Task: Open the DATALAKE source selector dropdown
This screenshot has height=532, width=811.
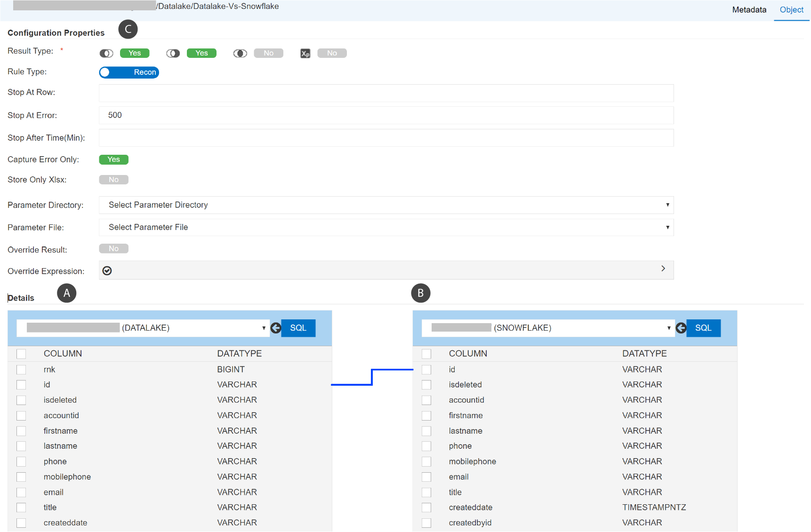Action: pos(143,328)
